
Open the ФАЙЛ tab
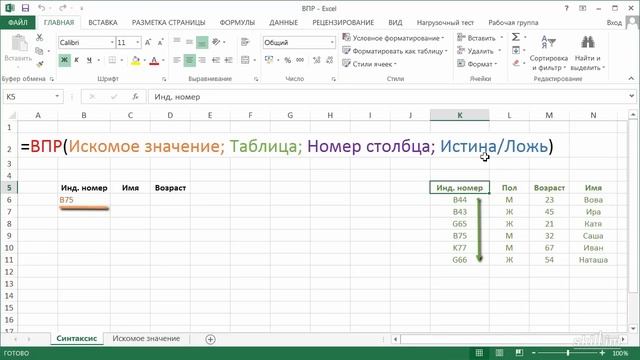18,22
